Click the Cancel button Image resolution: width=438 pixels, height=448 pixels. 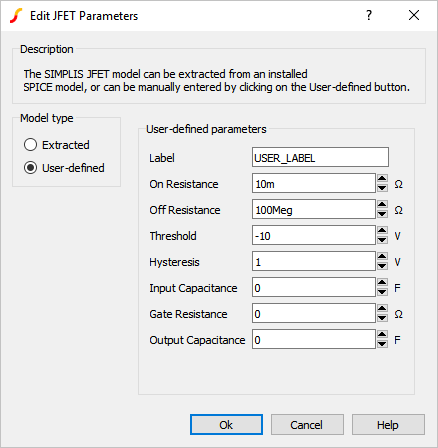pyautogui.click(x=307, y=425)
